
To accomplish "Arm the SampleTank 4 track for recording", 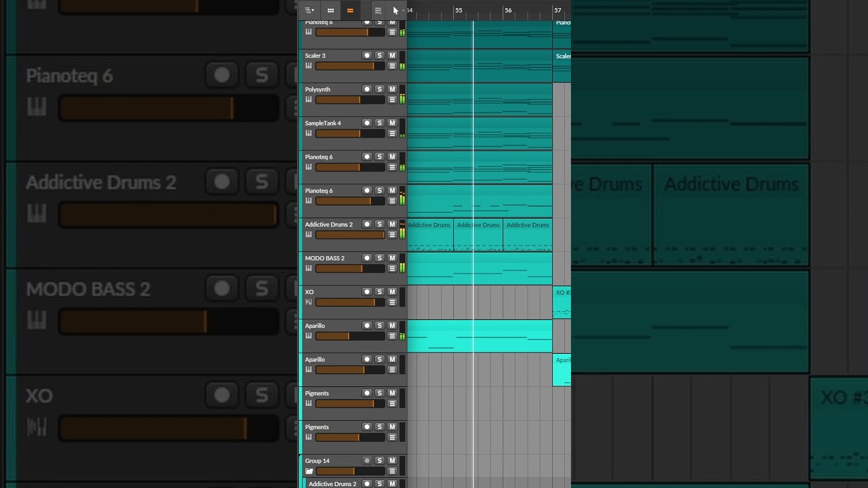I will [367, 123].
